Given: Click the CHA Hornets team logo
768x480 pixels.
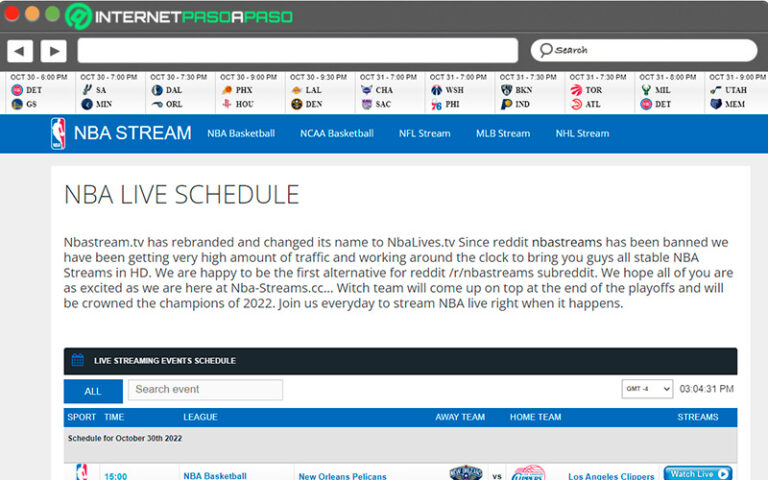Looking at the screenshot, I should click(x=366, y=90).
